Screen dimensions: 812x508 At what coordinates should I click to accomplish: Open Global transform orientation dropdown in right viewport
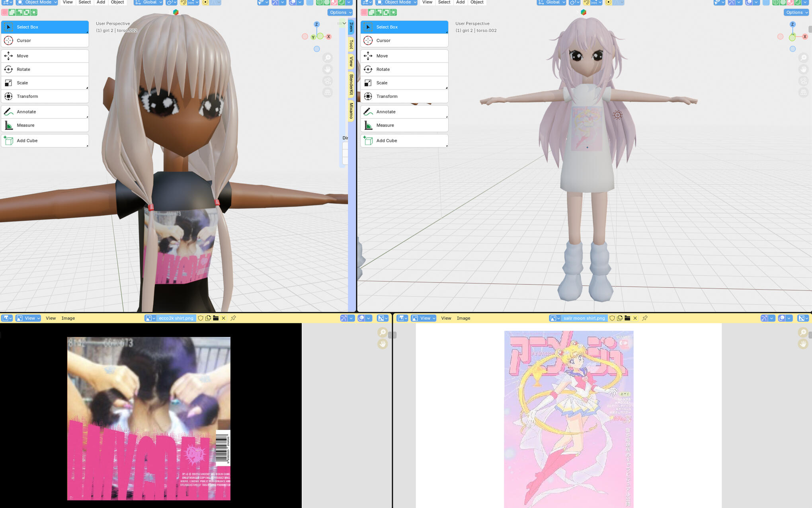pos(551,2)
